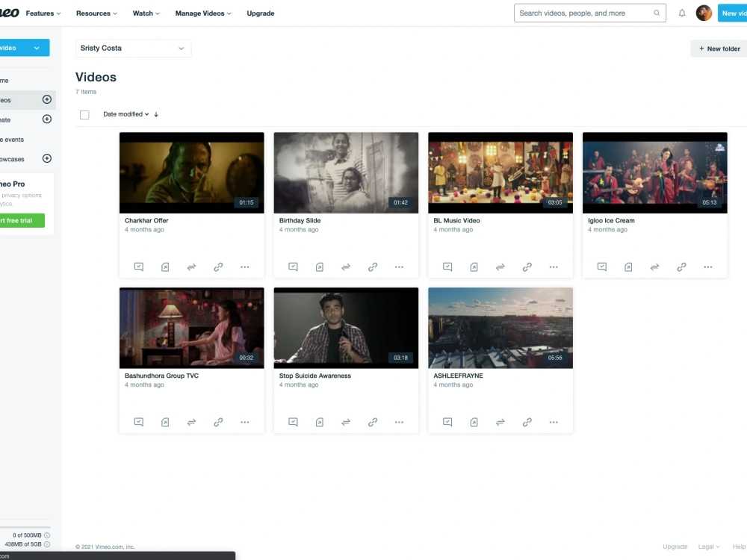Open the Date modified sort dropdown
This screenshot has height=560, width=747.
[126, 114]
